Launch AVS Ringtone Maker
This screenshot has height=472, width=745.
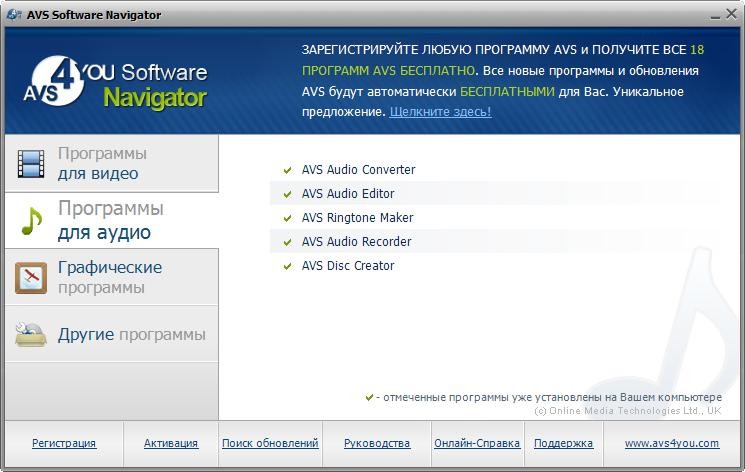point(357,218)
